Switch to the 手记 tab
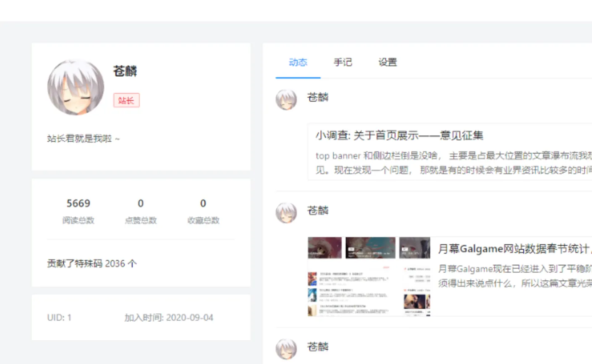Image resolution: width=592 pixels, height=364 pixels. point(343,62)
